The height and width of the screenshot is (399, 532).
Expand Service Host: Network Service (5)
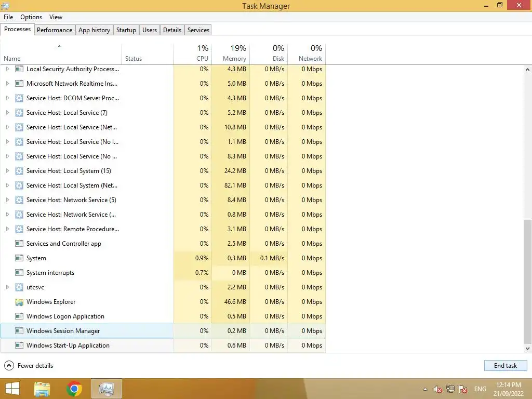[7, 200]
